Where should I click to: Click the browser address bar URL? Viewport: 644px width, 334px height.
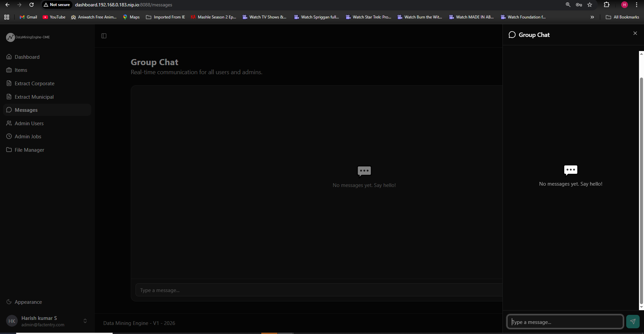pyautogui.click(x=123, y=5)
